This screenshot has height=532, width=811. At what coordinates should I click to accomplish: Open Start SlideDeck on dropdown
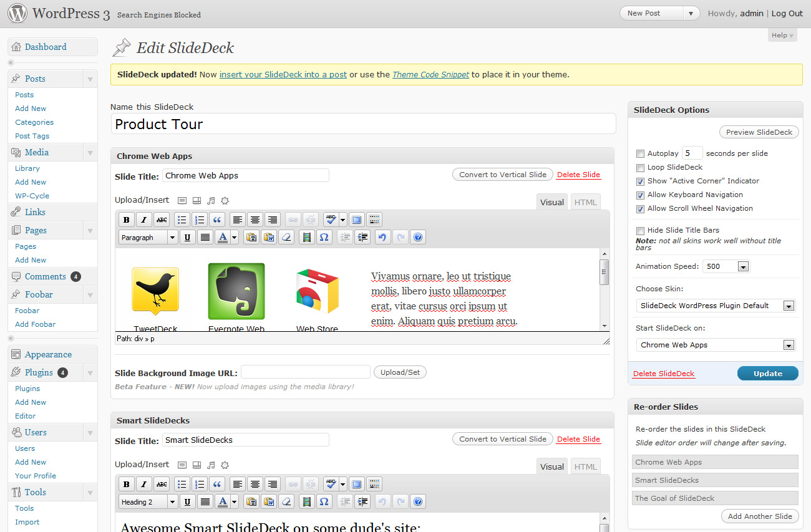pyautogui.click(x=716, y=345)
